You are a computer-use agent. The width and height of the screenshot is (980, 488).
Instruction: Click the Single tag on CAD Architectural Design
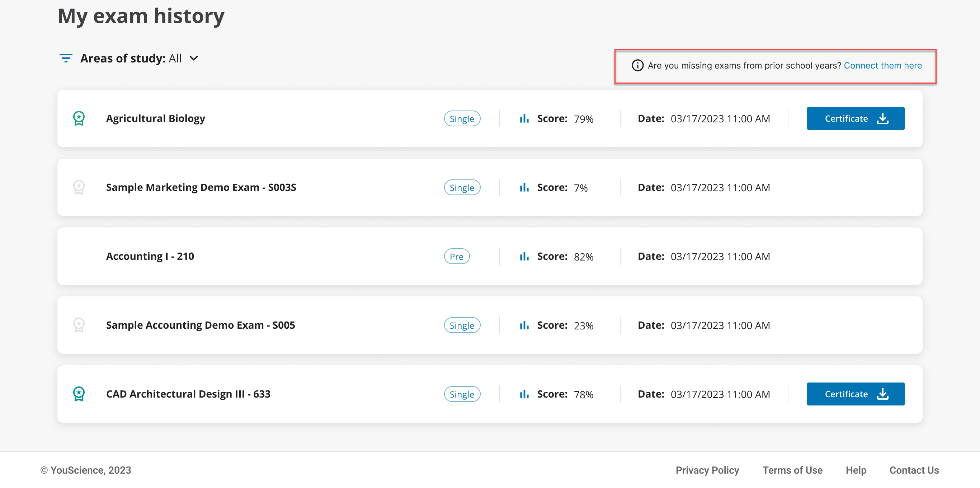pyautogui.click(x=462, y=394)
